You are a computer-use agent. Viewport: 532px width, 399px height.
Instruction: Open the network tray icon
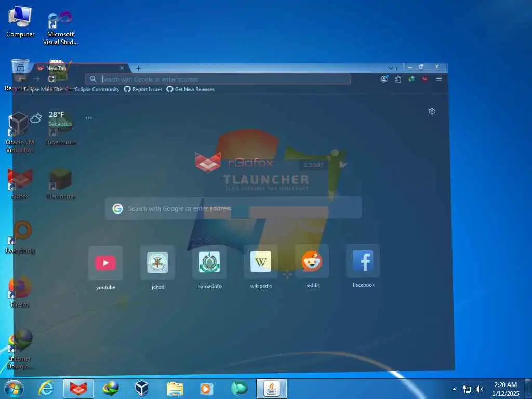pos(467,389)
